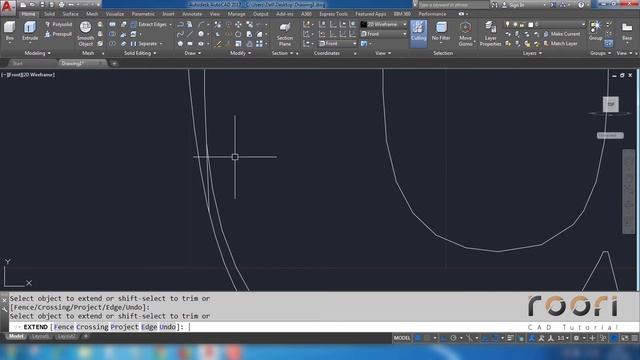
Task: Expand the Groups panel
Action: pos(600,53)
